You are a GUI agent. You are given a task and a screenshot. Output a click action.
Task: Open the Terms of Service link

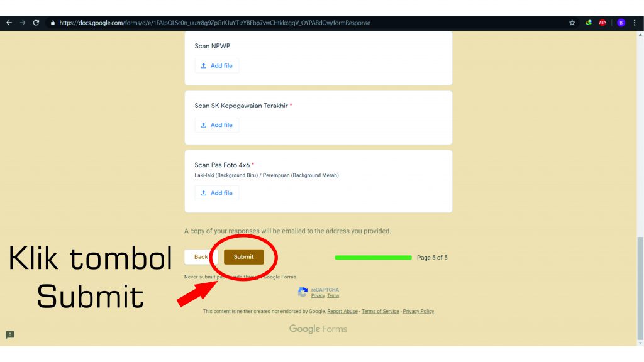(380, 311)
